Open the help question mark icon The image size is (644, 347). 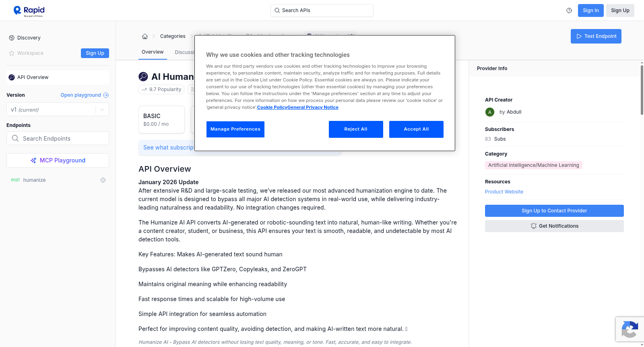(569, 10)
